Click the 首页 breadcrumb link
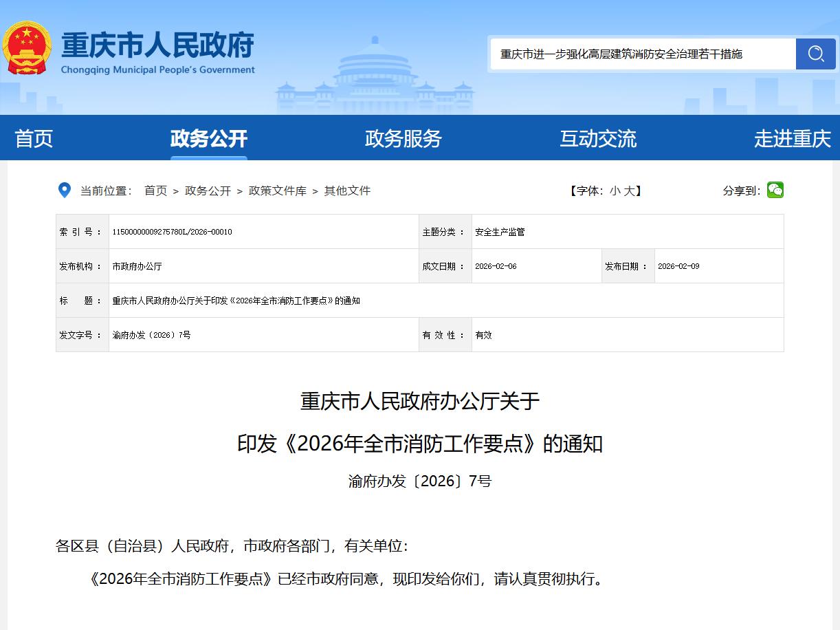The width and height of the screenshot is (840, 630). [155, 191]
